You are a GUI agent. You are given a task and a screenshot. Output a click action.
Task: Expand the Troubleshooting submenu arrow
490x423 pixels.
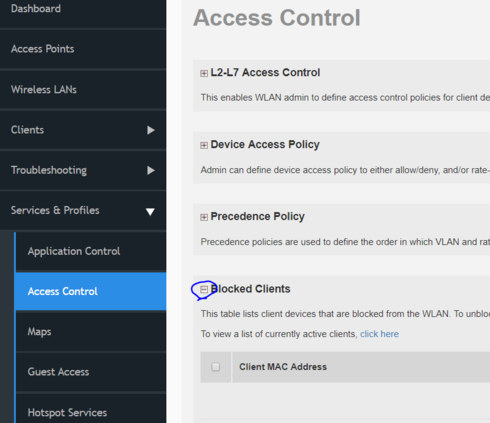click(x=151, y=170)
